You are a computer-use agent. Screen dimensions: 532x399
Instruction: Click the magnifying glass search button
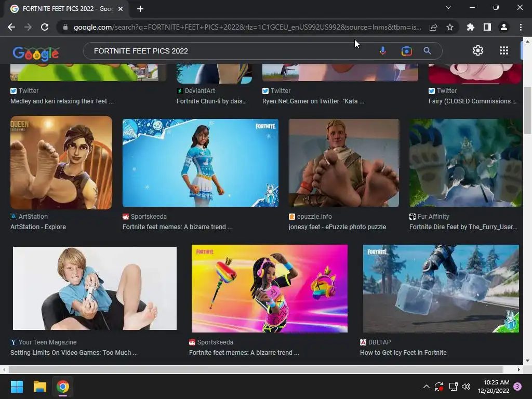click(x=427, y=51)
